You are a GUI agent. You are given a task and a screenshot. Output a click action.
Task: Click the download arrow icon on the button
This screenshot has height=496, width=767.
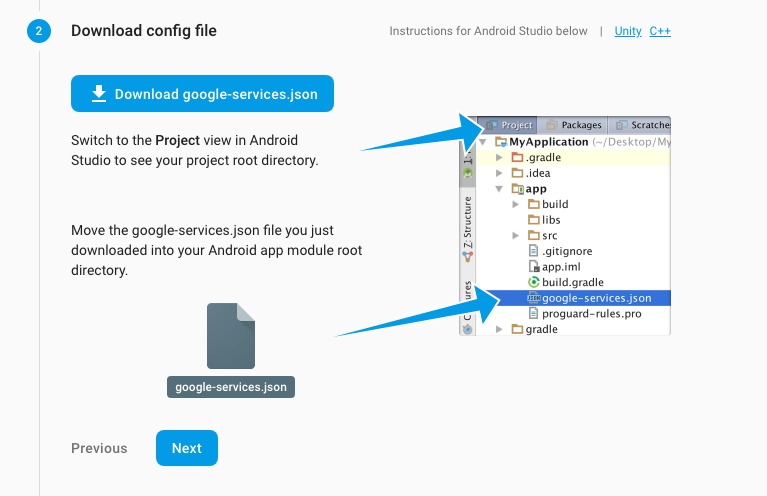[x=99, y=93]
